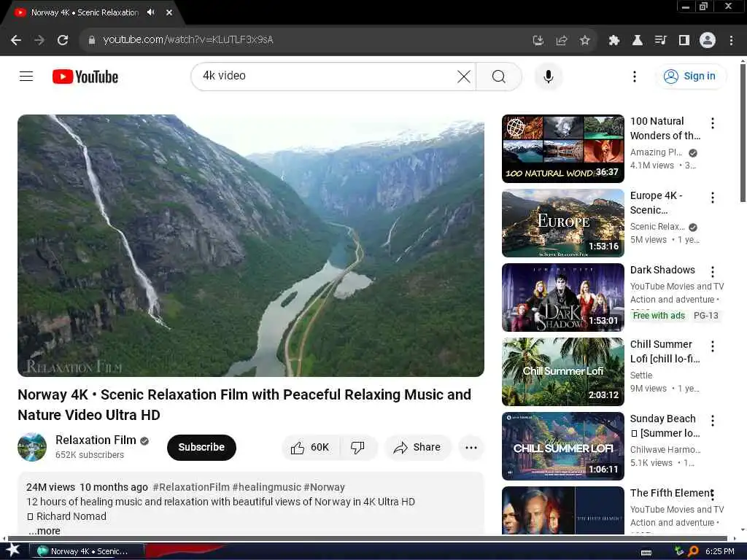Click the share page icon in address bar
747x560 pixels.
pos(562,40)
